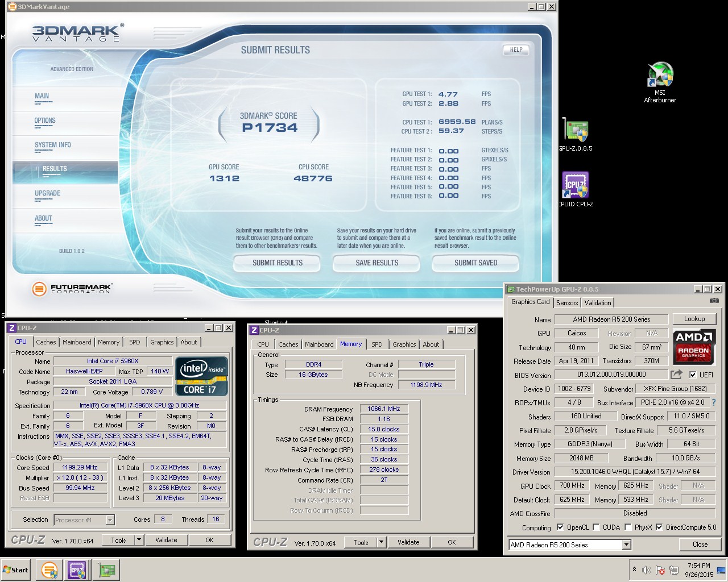Click Validate in CPU-Z Memory window

pyautogui.click(x=408, y=542)
